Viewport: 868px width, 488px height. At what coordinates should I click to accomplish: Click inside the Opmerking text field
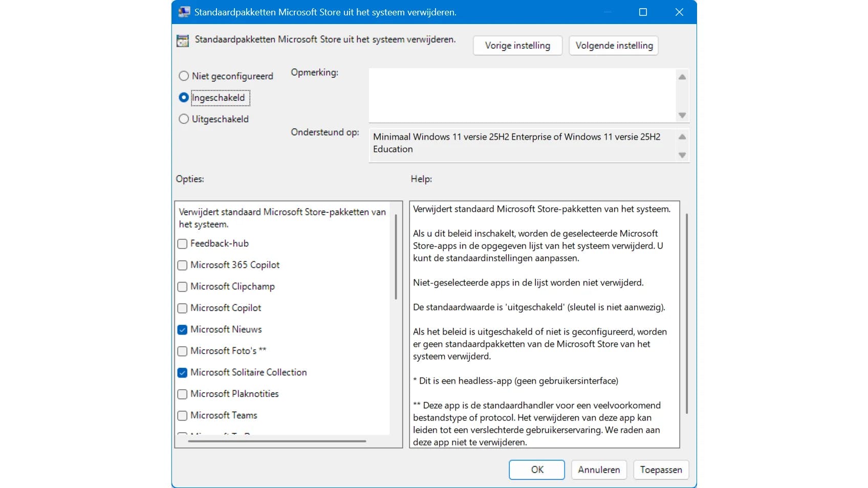coord(522,95)
